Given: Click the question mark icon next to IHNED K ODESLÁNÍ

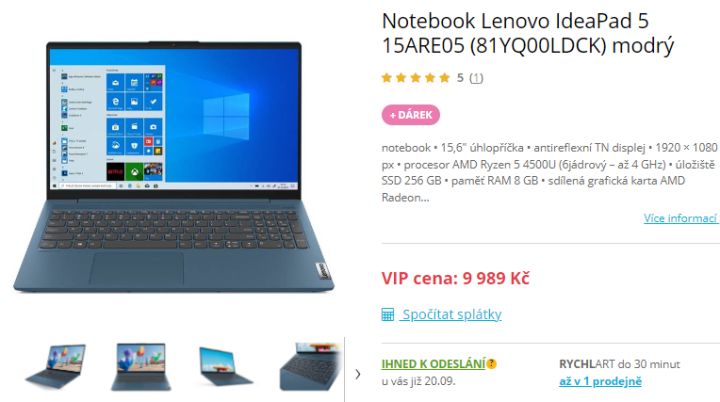Looking at the screenshot, I should pyautogui.click(x=491, y=364).
